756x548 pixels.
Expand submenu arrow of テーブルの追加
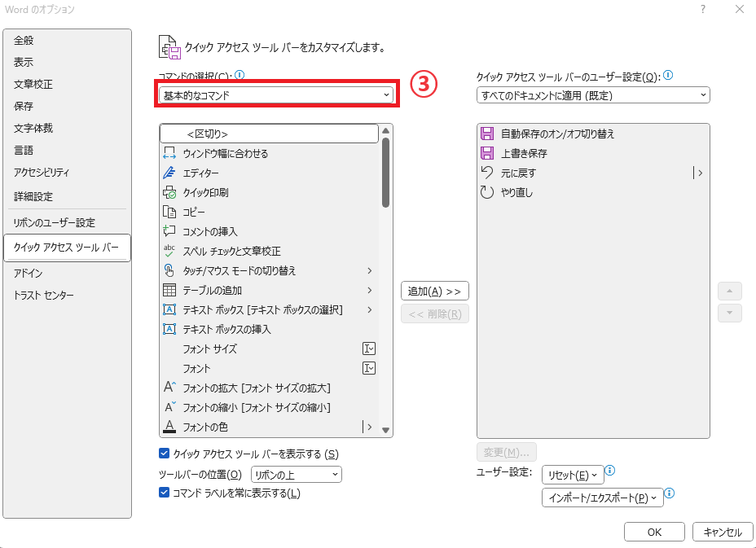pos(370,290)
